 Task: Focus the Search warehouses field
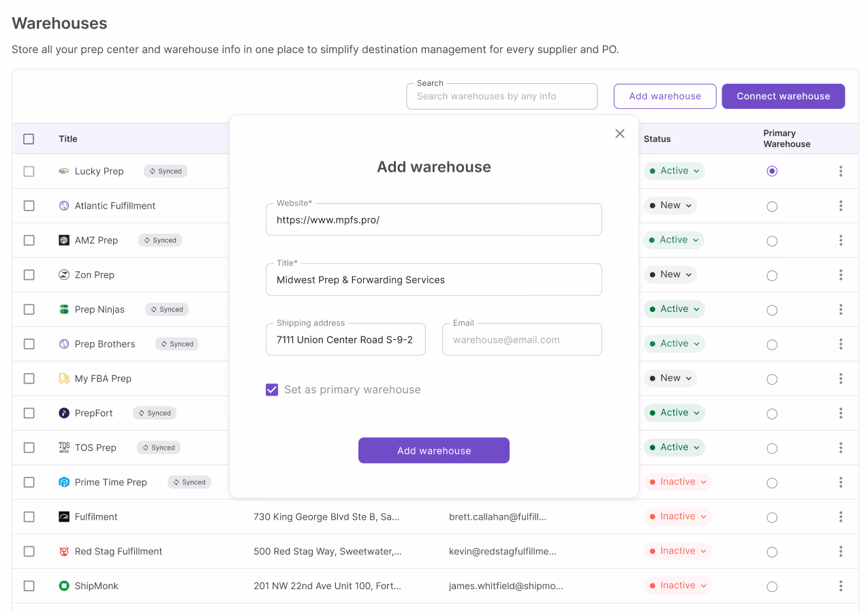click(x=502, y=96)
